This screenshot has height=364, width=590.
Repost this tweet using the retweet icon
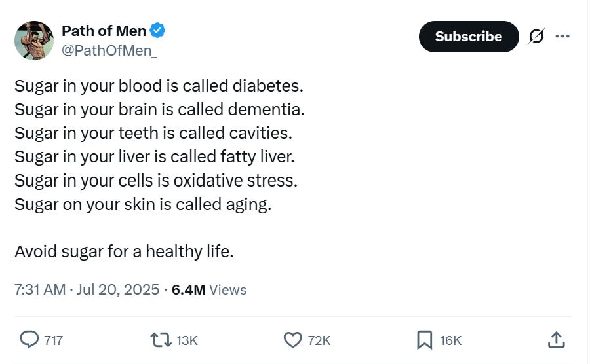[161, 339]
